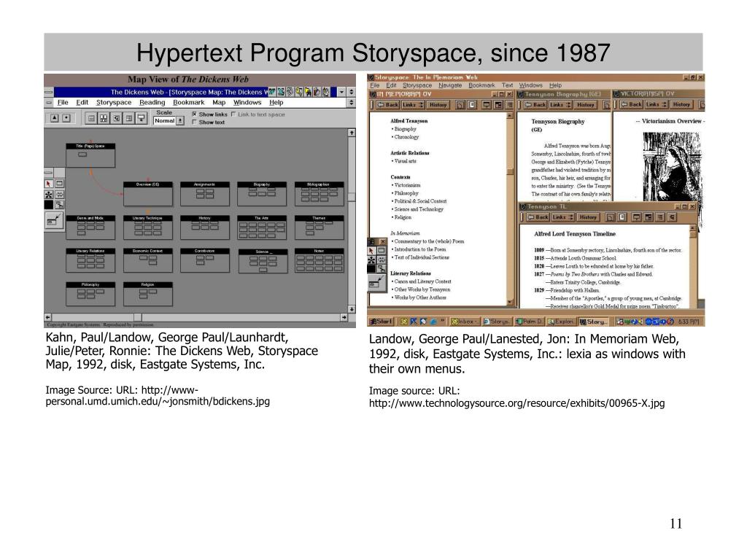Open the Storyspace menu in Dickens Web
Viewport: 747px width, 560px height.
click(x=113, y=102)
